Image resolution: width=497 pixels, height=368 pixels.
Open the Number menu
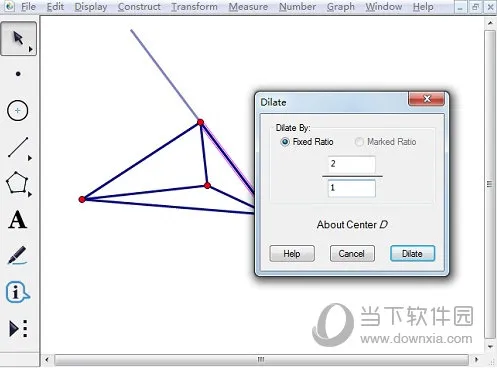click(297, 7)
